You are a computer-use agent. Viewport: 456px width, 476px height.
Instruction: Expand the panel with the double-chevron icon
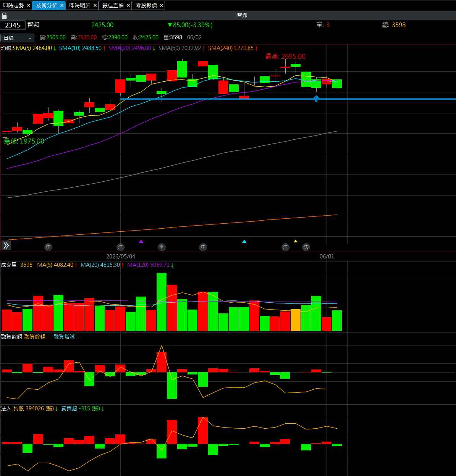pyautogui.click(x=6, y=245)
